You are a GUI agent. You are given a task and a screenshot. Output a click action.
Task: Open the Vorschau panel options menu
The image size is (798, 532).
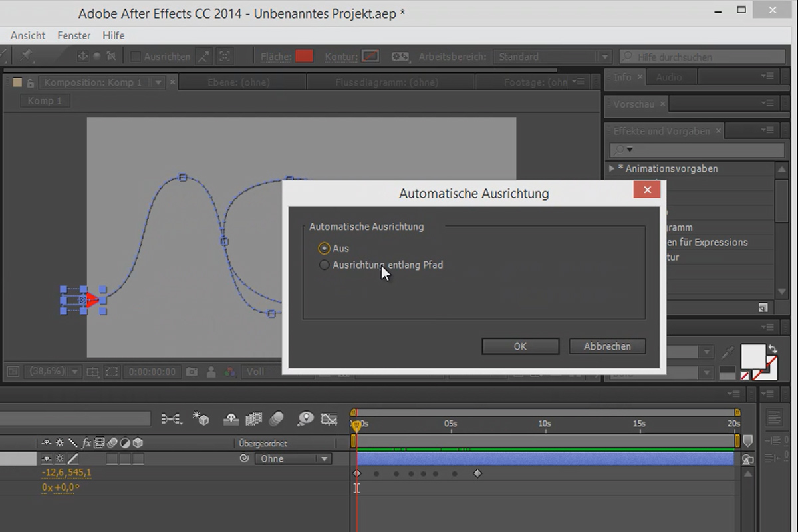point(769,104)
